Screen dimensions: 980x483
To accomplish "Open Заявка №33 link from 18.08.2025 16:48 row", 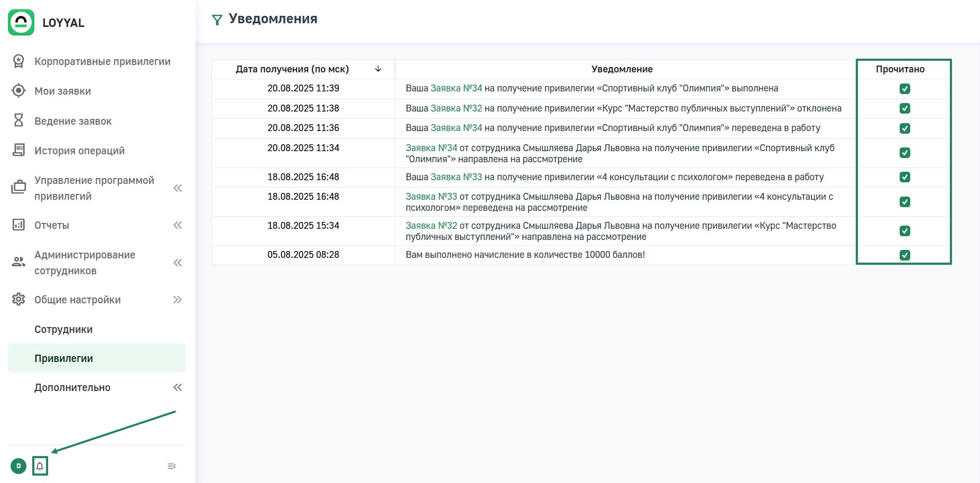I will click(x=456, y=177).
